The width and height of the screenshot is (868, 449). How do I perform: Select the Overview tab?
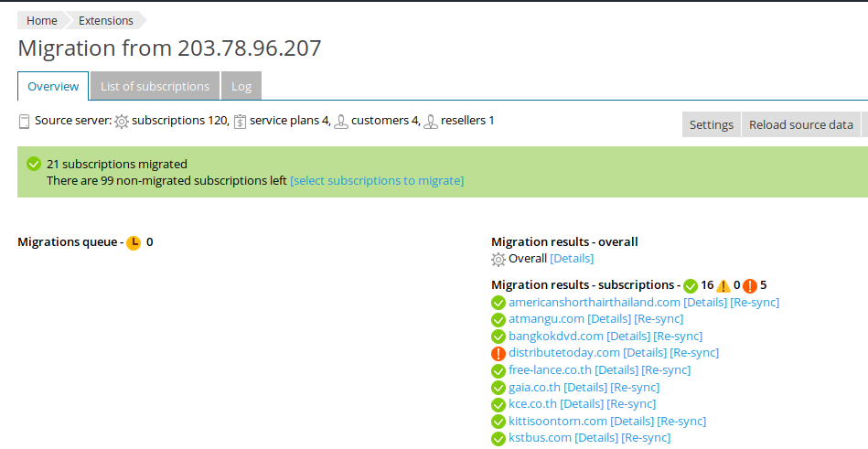pos(53,86)
